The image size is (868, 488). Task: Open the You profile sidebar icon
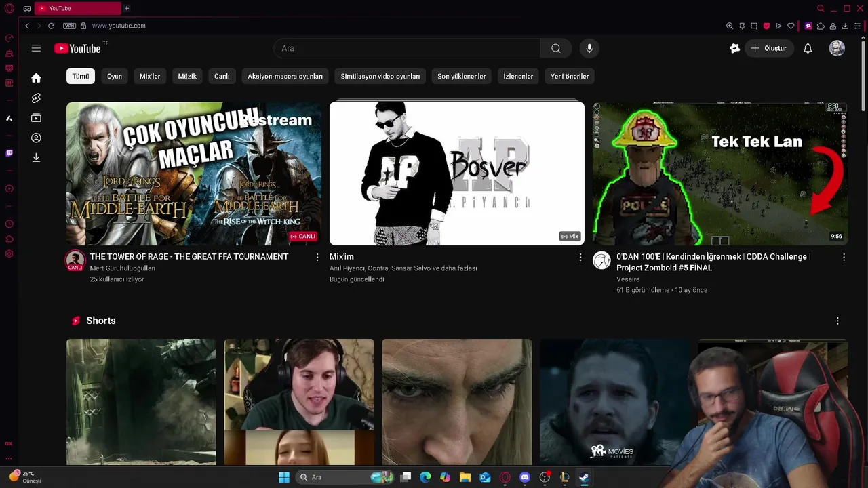(36, 138)
